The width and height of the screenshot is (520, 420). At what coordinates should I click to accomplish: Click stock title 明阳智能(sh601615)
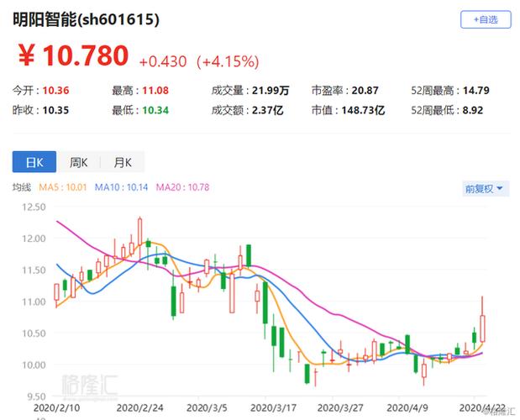pyautogui.click(x=87, y=19)
